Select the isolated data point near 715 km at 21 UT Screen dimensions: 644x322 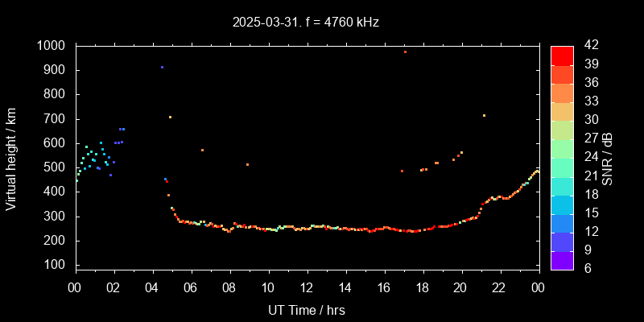[x=484, y=115]
